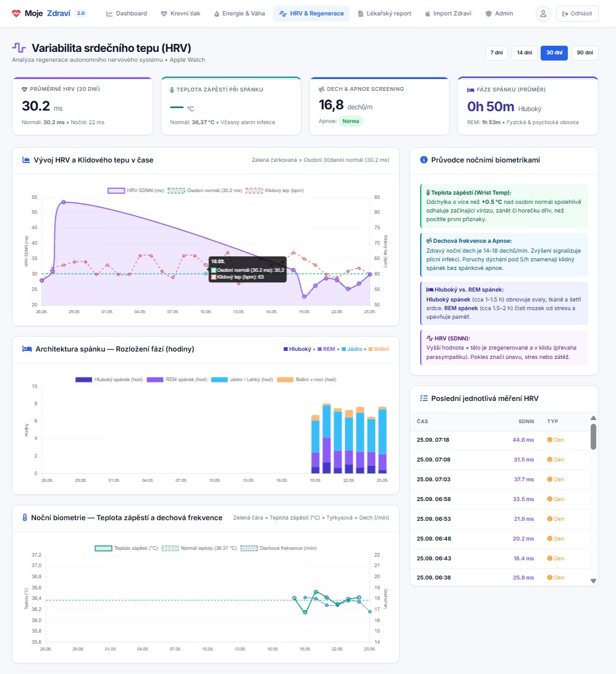616x674 pixels.
Task: Click the chart icon beside Vývoj HRV heading
Action: [x=26, y=160]
